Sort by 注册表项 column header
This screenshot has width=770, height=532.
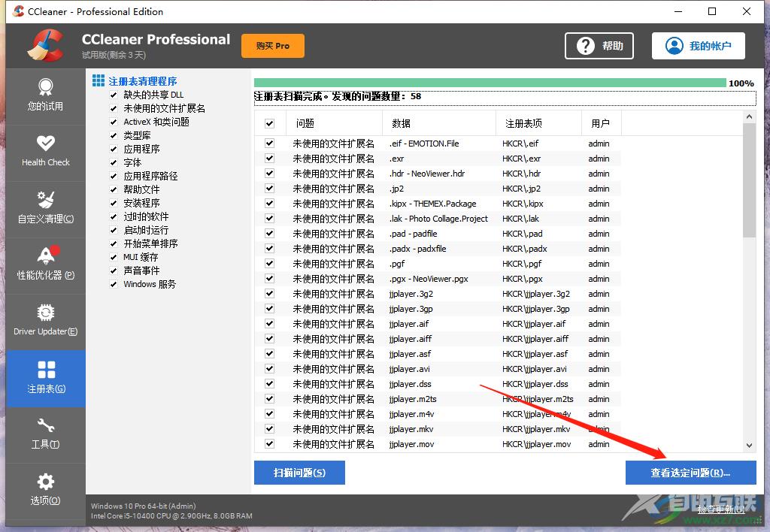pyautogui.click(x=538, y=123)
